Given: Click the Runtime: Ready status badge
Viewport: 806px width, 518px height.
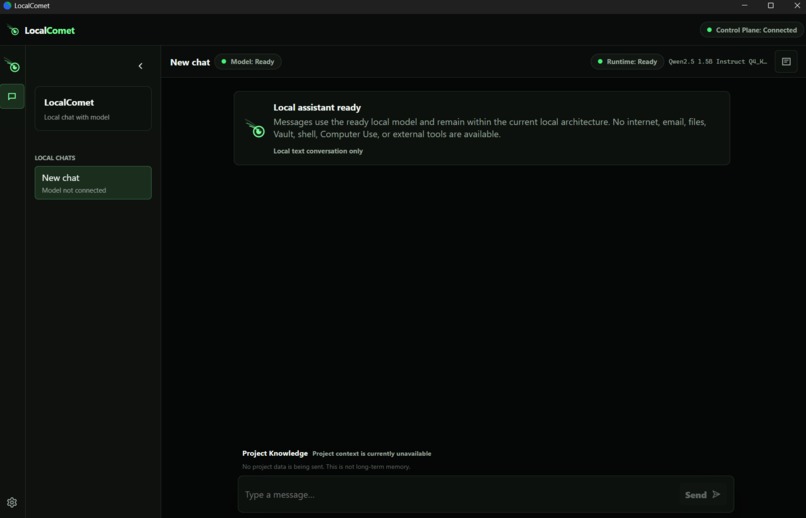Looking at the screenshot, I should (627, 62).
